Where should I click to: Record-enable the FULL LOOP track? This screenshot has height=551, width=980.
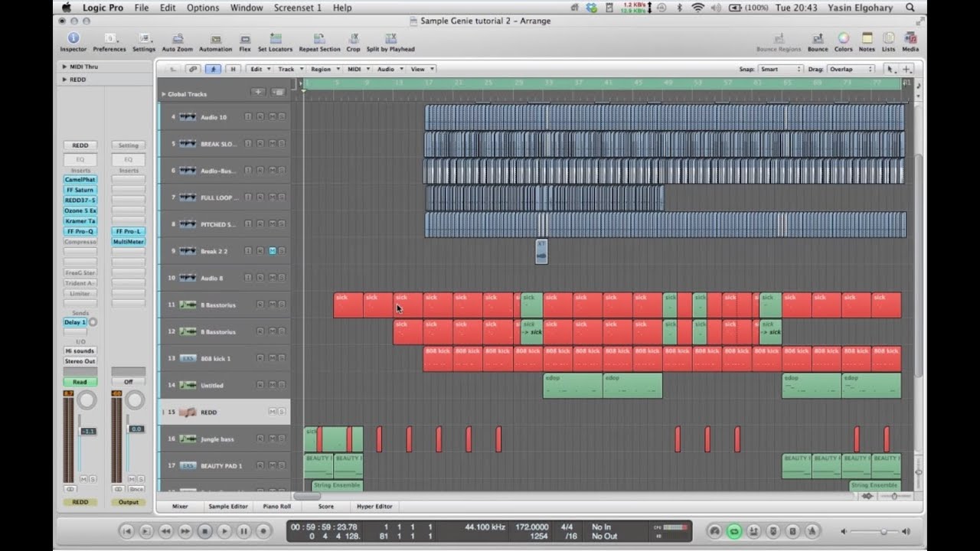coord(260,197)
